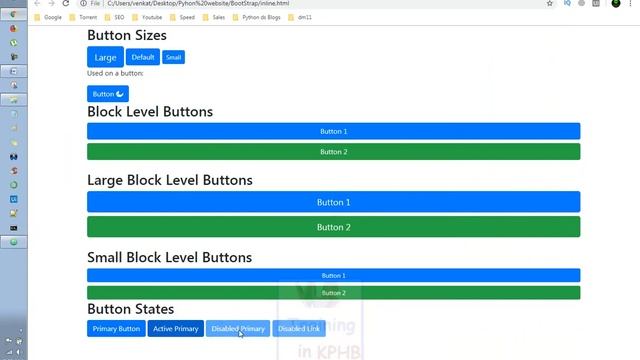The image size is (640, 360).
Task: Click the Chrome icon in the taskbar
Action: [13, 14]
